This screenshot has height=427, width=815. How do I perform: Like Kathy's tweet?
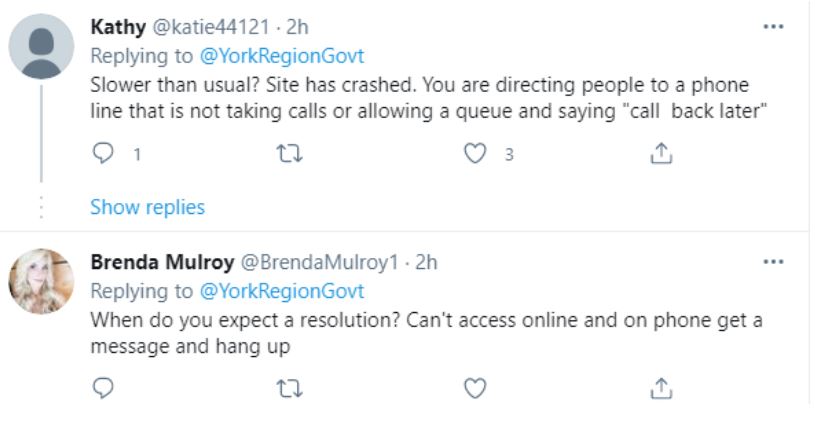pyautogui.click(x=476, y=154)
